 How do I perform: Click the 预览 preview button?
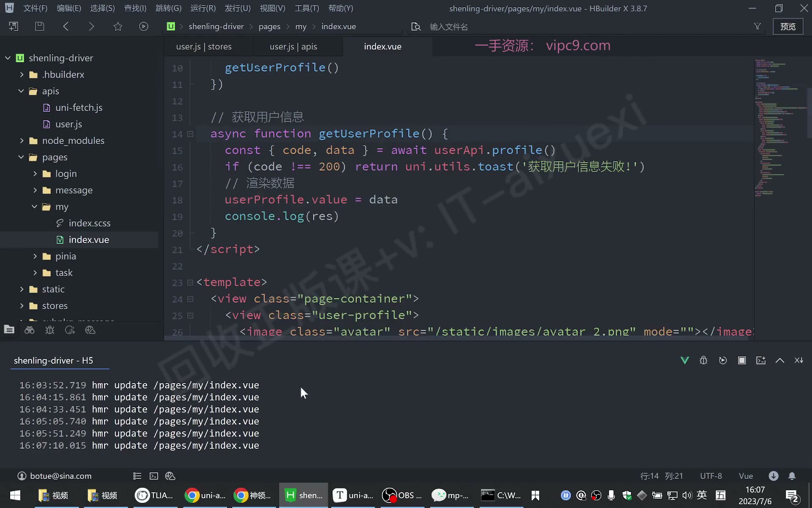tap(788, 26)
